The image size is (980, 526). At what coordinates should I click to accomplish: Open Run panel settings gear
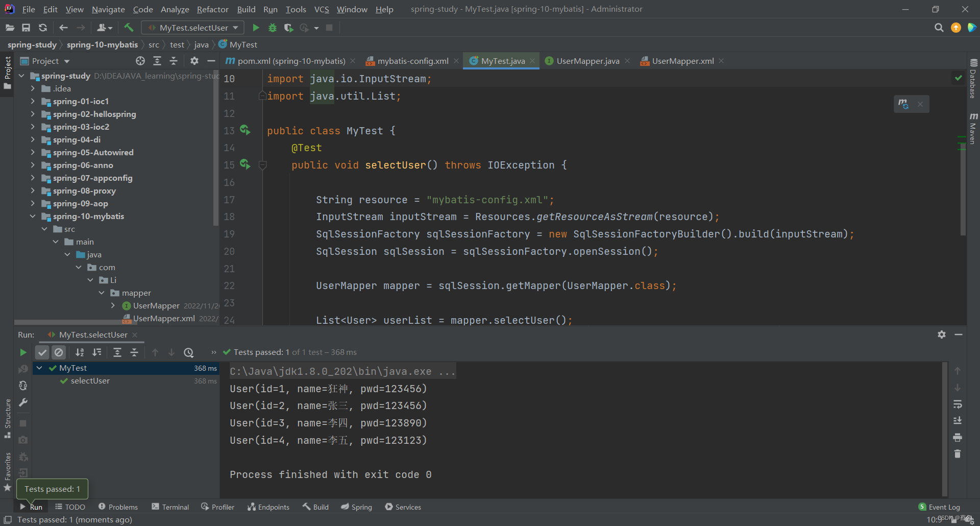(x=942, y=334)
